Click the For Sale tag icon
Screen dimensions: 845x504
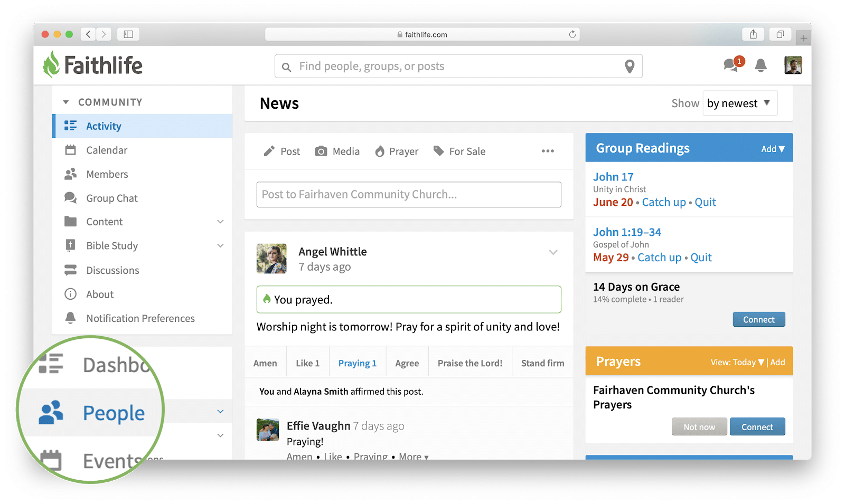coord(439,151)
